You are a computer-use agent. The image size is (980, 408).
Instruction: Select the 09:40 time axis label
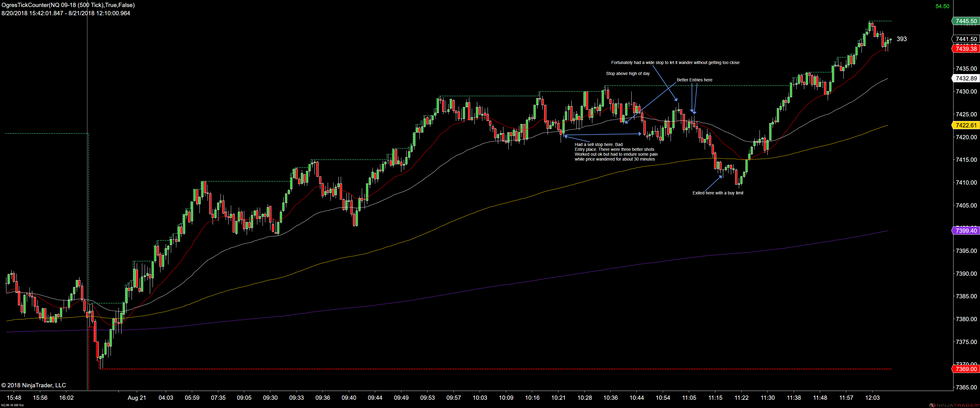click(349, 398)
